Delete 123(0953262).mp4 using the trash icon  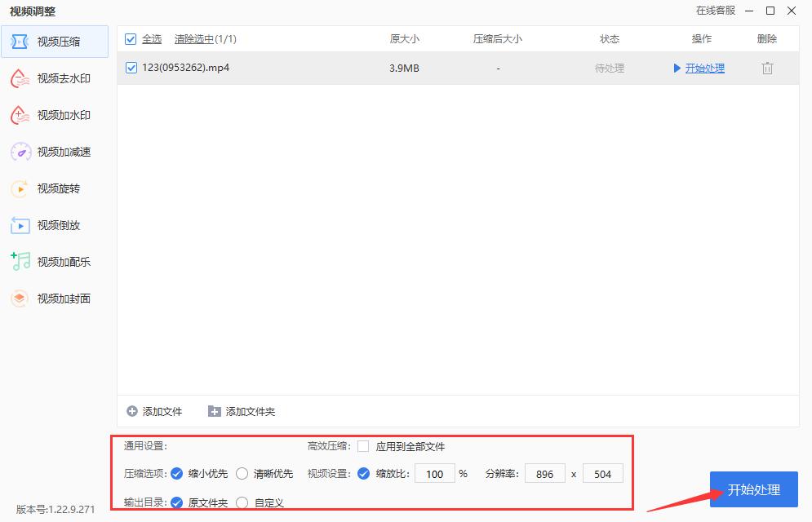[767, 69]
